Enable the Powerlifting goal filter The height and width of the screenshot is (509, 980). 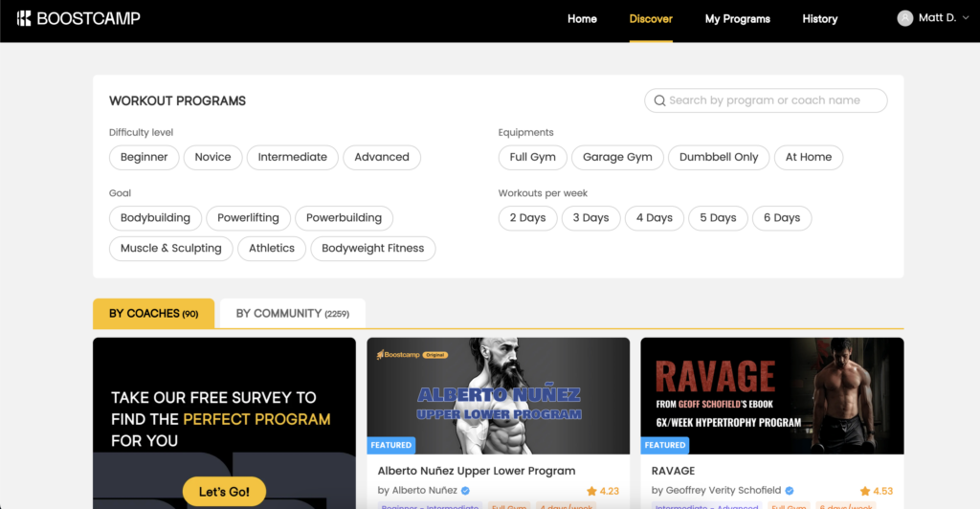(x=248, y=218)
